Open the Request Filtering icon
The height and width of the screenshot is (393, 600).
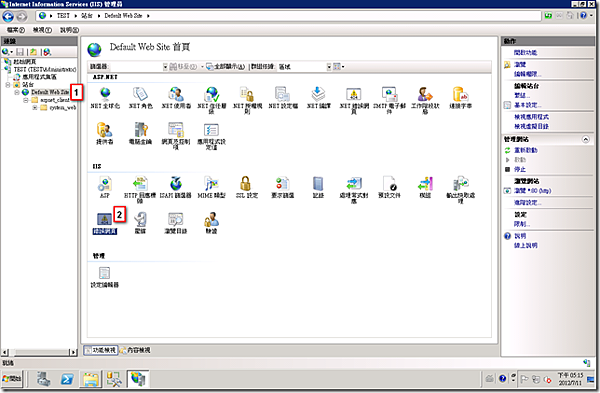click(x=283, y=184)
